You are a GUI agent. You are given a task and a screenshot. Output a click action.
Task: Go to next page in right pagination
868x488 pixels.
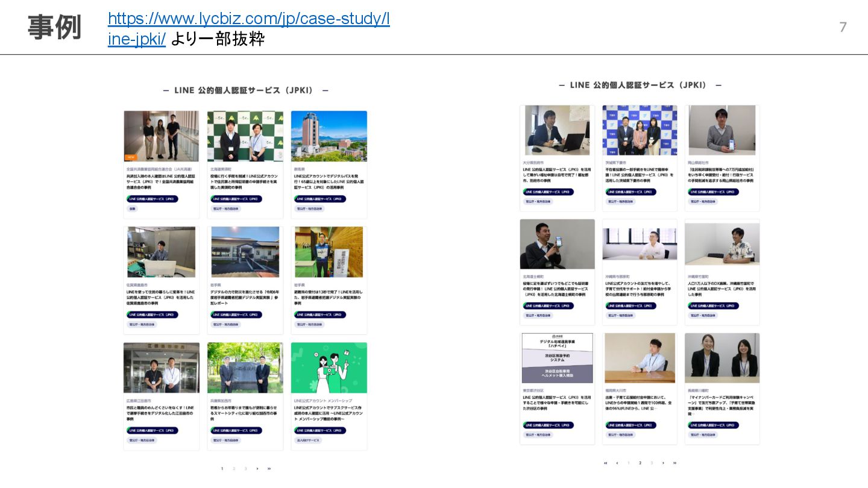pos(663,463)
